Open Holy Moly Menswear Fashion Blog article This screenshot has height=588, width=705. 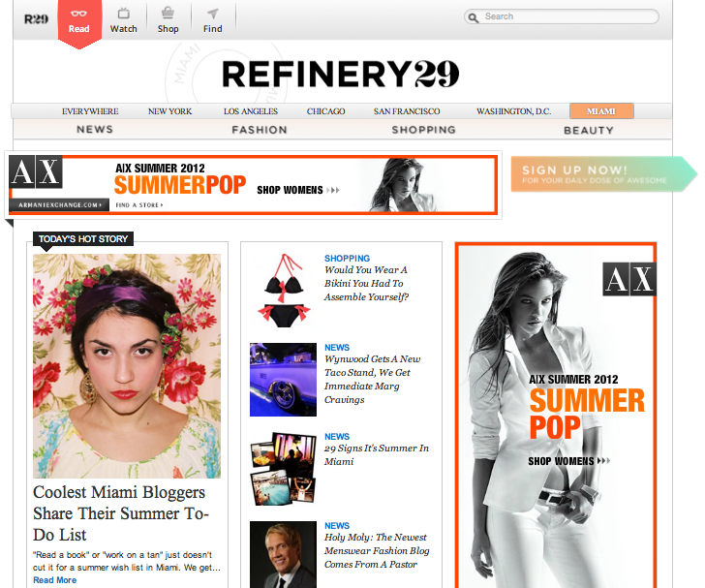point(377,550)
